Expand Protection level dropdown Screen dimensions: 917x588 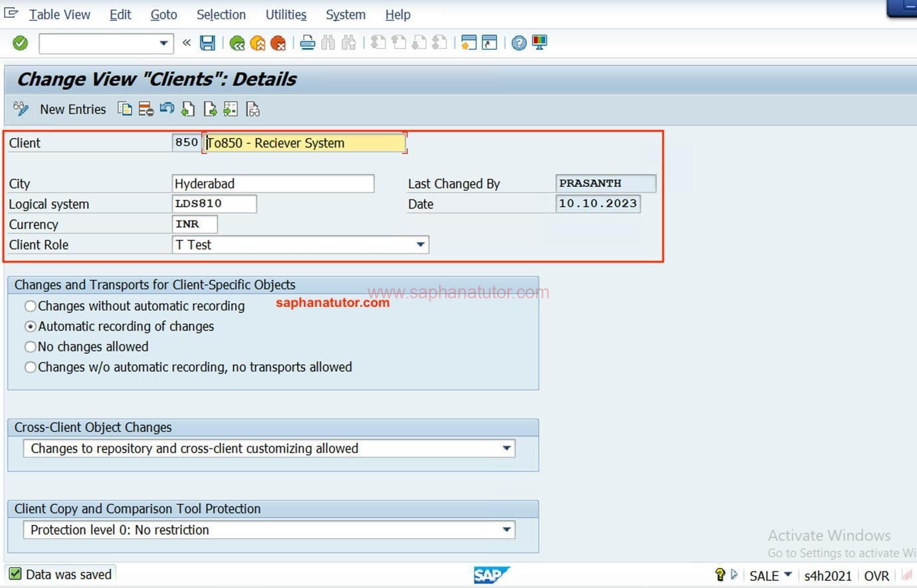tap(506, 530)
